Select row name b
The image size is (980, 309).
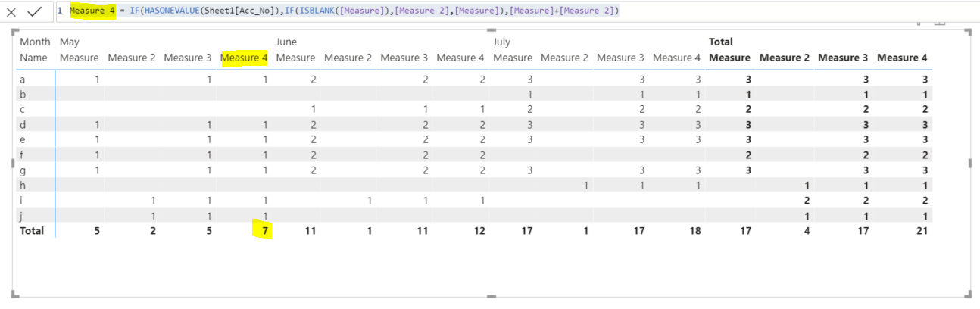click(x=23, y=94)
